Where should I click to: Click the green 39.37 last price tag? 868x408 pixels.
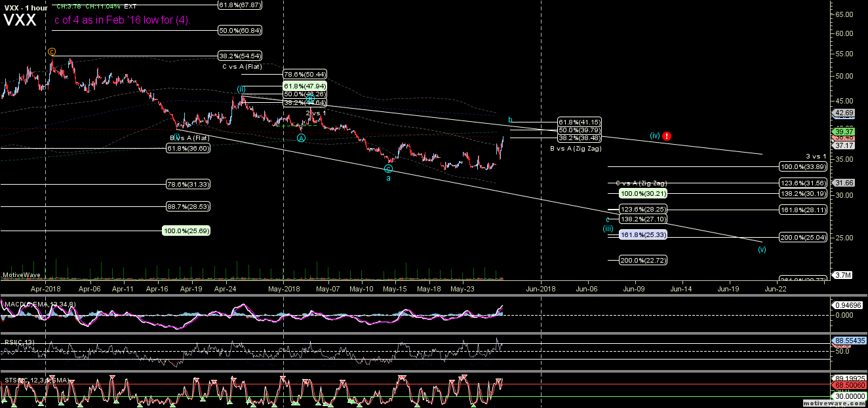click(843, 131)
